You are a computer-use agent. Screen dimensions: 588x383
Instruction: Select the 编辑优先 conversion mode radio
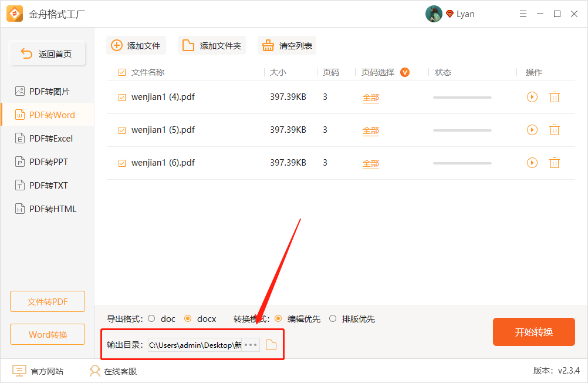[x=278, y=318]
